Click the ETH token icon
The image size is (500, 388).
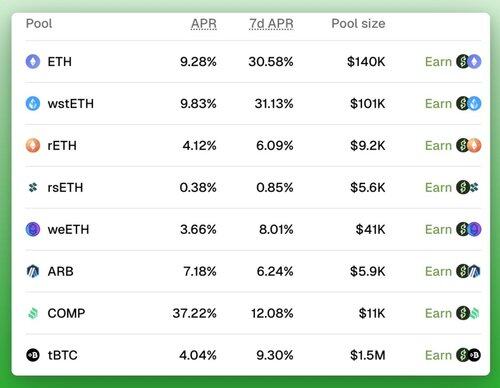[33, 62]
